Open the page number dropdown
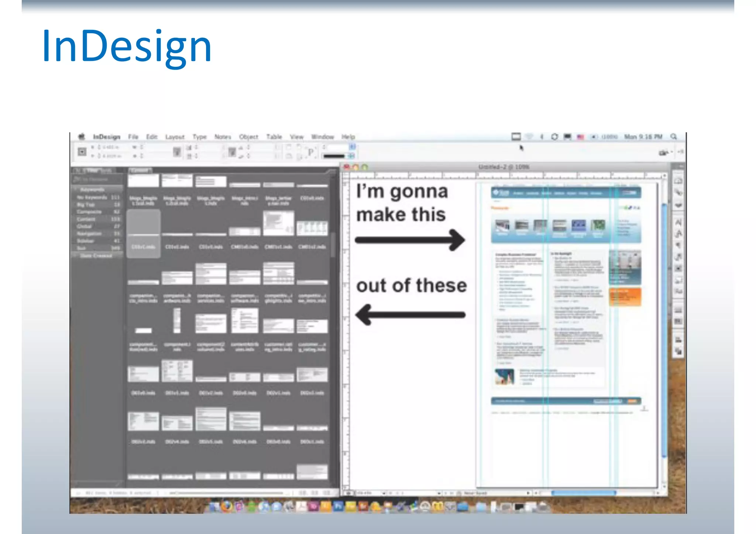 click(439, 493)
